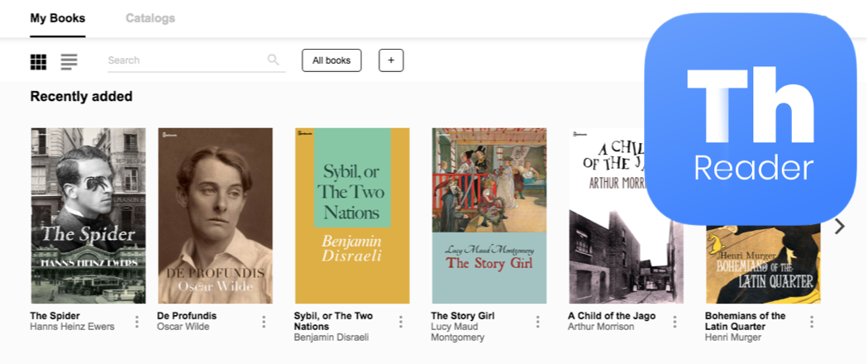Click the 'Recently added' heading

[81, 97]
